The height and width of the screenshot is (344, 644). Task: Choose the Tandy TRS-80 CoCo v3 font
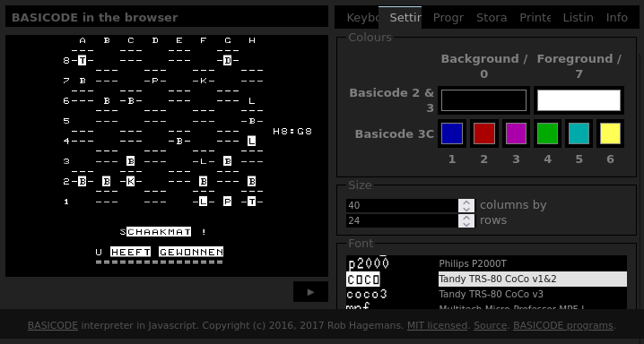coord(486,295)
